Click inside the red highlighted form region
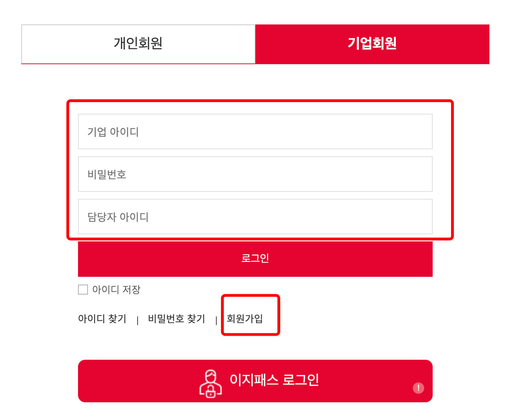 click(259, 170)
